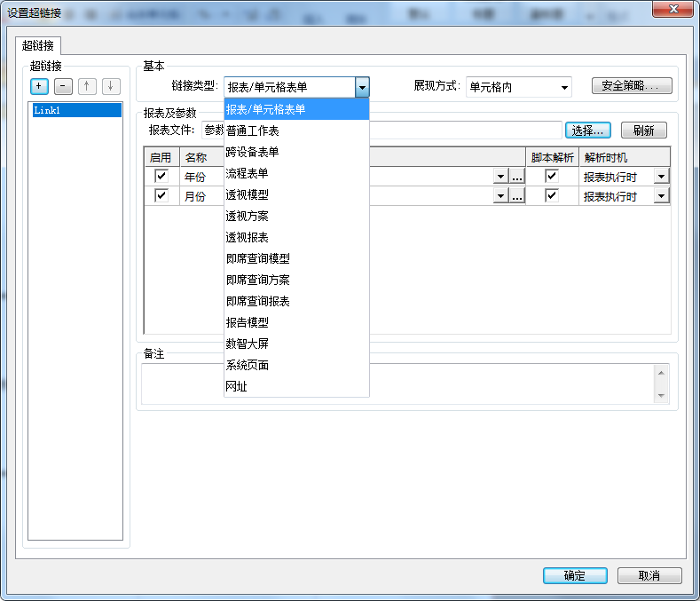Choose 透视报表 from the link type list
This screenshot has width=700, height=601.
(x=248, y=238)
